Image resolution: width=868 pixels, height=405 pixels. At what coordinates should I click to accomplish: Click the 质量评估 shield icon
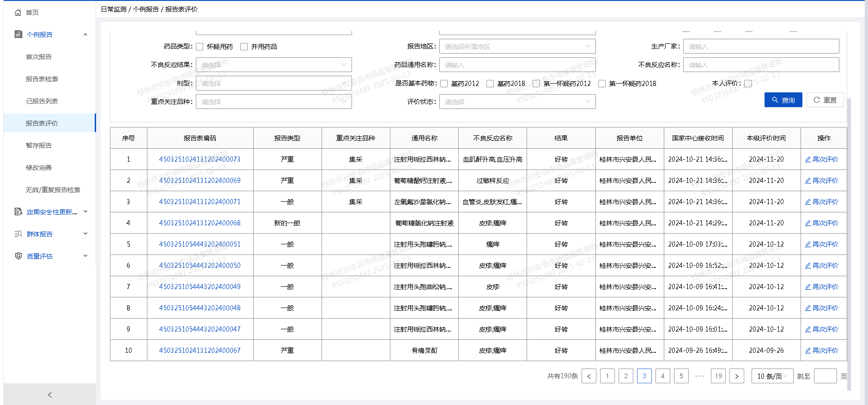[x=18, y=256]
